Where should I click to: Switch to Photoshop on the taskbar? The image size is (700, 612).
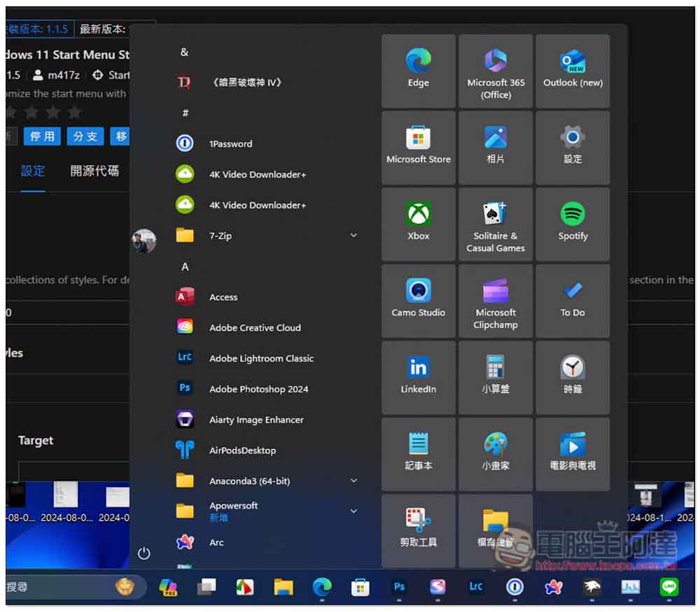pyautogui.click(x=399, y=587)
